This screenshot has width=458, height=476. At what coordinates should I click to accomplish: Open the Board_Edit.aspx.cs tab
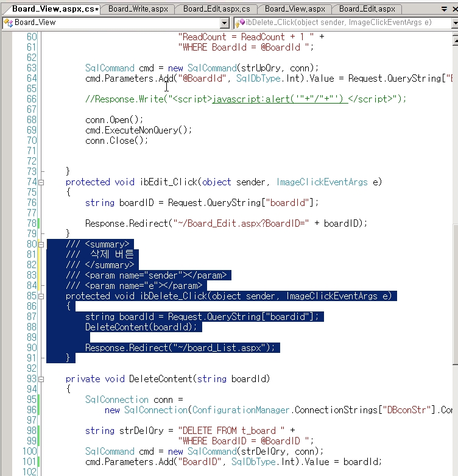click(x=217, y=9)
